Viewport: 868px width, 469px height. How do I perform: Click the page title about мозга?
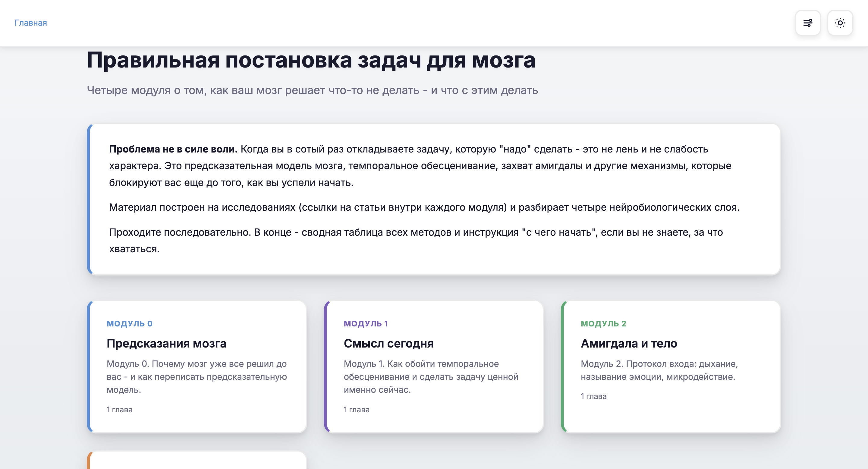click(x=311, y=61)
